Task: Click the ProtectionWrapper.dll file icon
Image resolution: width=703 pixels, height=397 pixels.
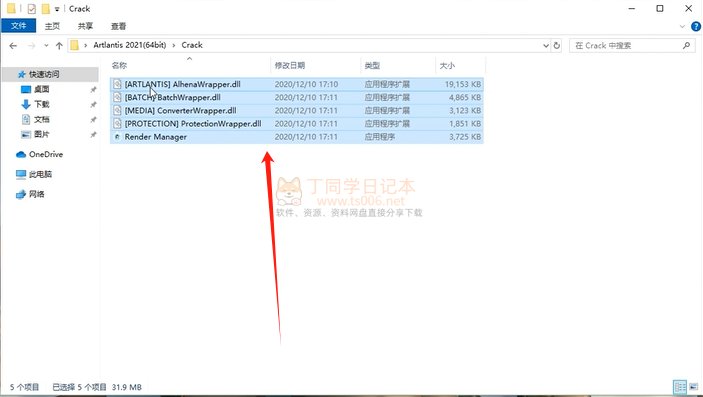Action: tap(117, 123)
